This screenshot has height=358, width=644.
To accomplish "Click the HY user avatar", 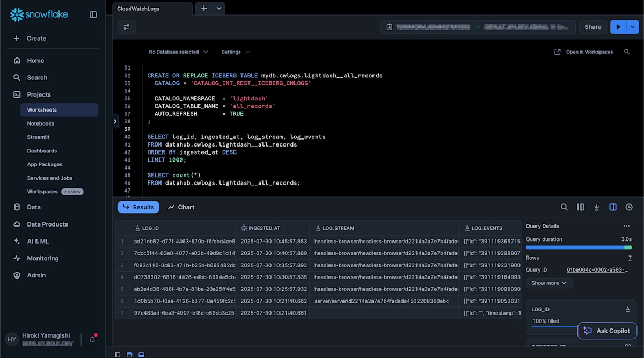I will (x=12, y=339).
